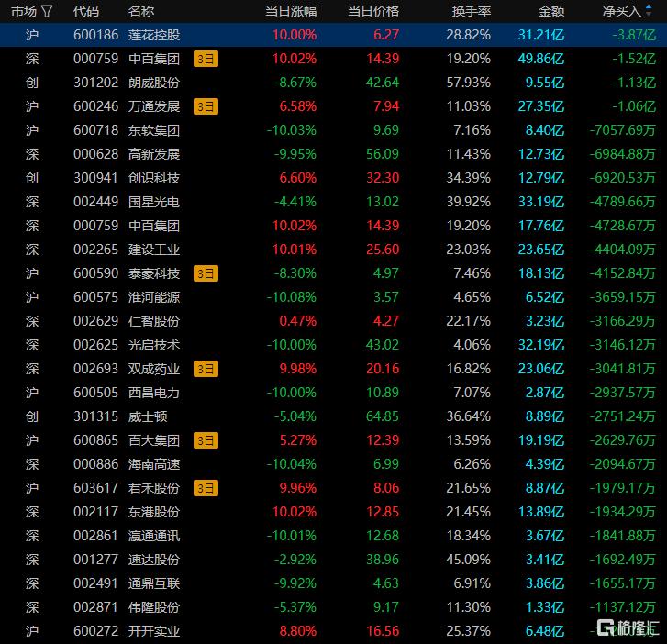This screenshot has height=644, width=667.
Task: Open the 市场 column filter funnel
Action: click(x=47, y=11)
